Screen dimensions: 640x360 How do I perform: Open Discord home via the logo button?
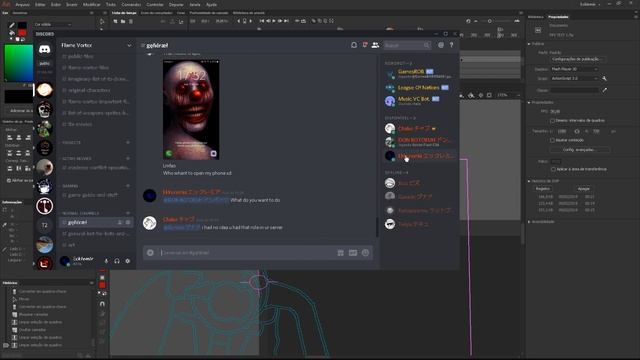pos(44,49)
